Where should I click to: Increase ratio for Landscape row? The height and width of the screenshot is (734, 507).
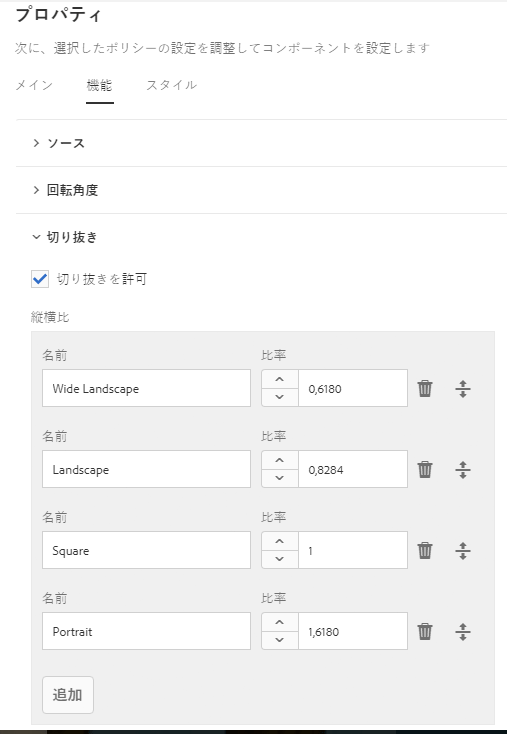279,460
